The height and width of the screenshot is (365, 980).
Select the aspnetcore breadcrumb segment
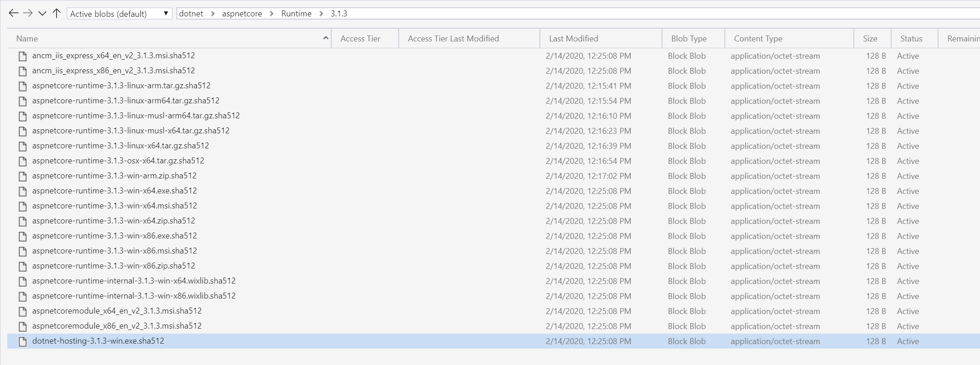tap(242, 14)
